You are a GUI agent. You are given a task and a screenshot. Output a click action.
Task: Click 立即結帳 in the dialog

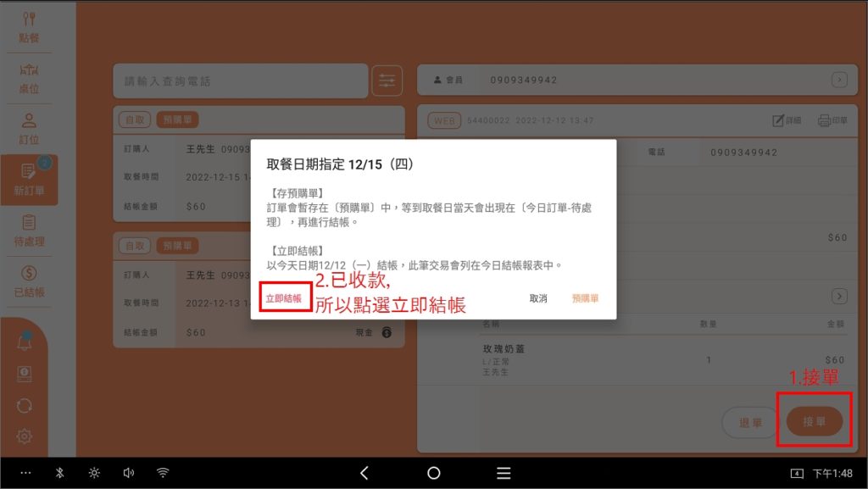click(284, 299)
